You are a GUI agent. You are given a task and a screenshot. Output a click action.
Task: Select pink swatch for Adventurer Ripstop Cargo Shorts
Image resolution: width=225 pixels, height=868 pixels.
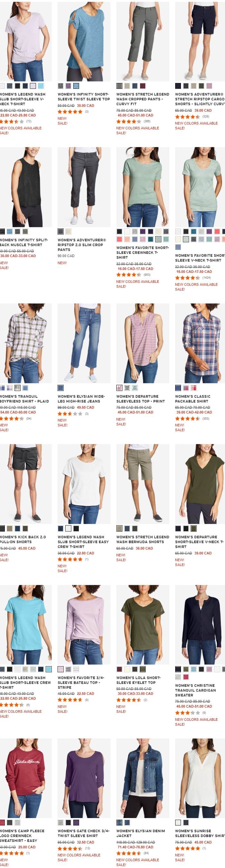coord(209,86)
